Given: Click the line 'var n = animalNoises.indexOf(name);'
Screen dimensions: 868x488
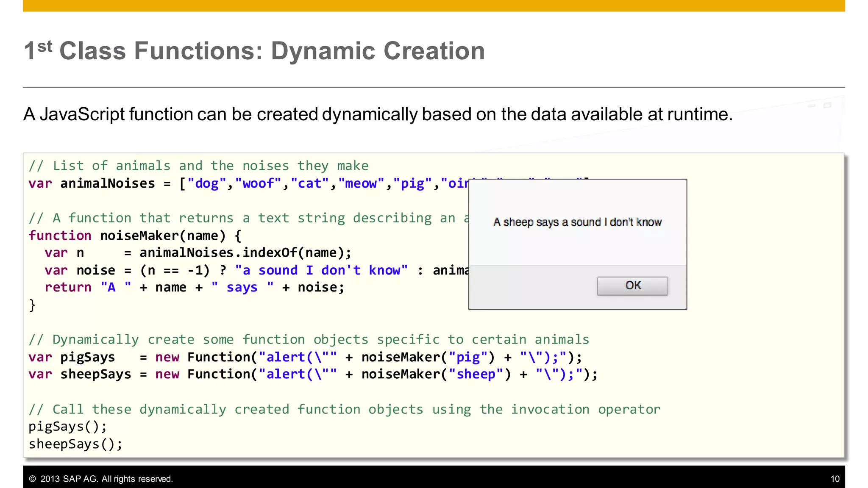Looking at the screenshot, I should point(198,253).
